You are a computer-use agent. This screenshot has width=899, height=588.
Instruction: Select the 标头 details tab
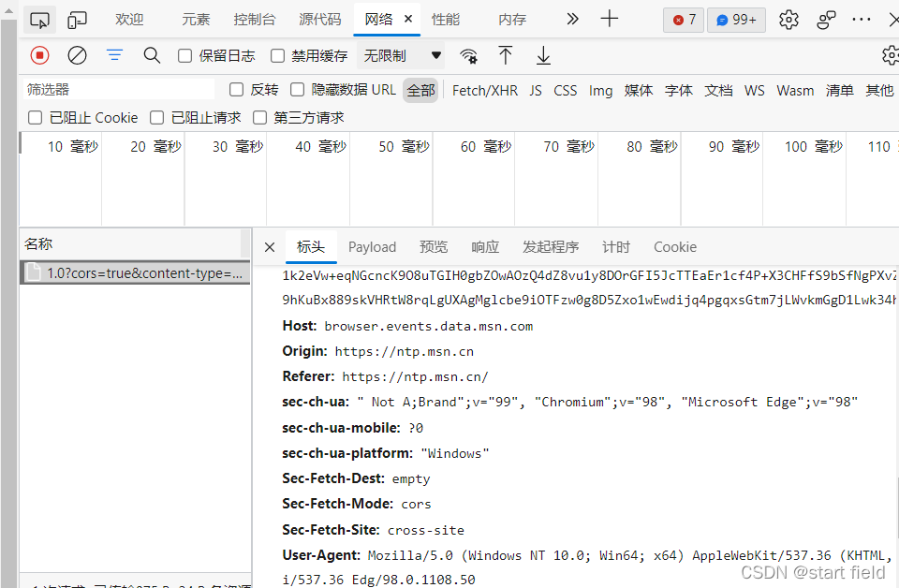coord(311,247)
